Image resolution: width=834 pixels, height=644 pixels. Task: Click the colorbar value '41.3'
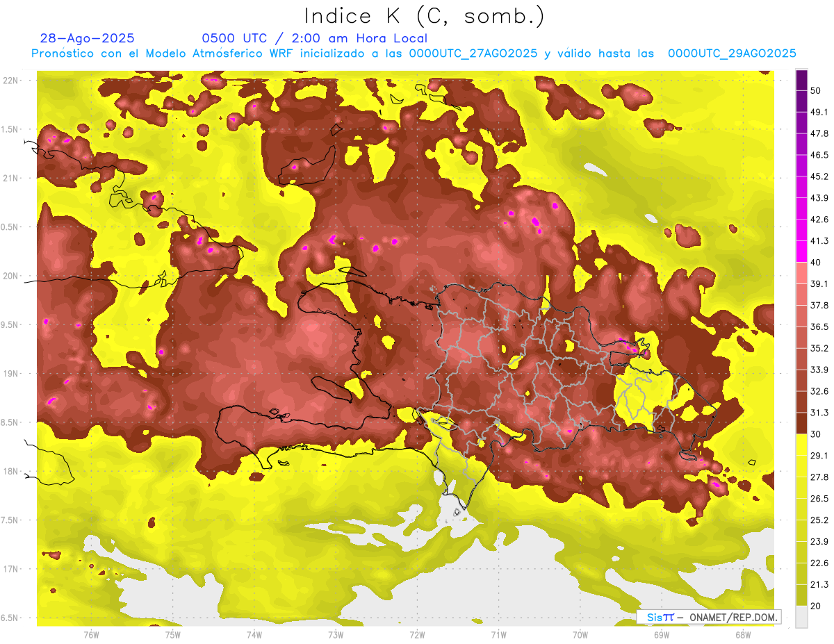819,241
